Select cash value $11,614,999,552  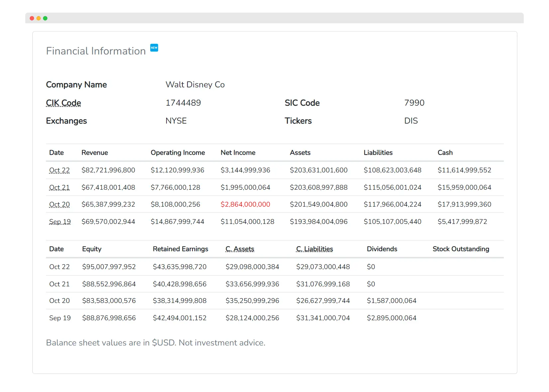pos(464,170)
